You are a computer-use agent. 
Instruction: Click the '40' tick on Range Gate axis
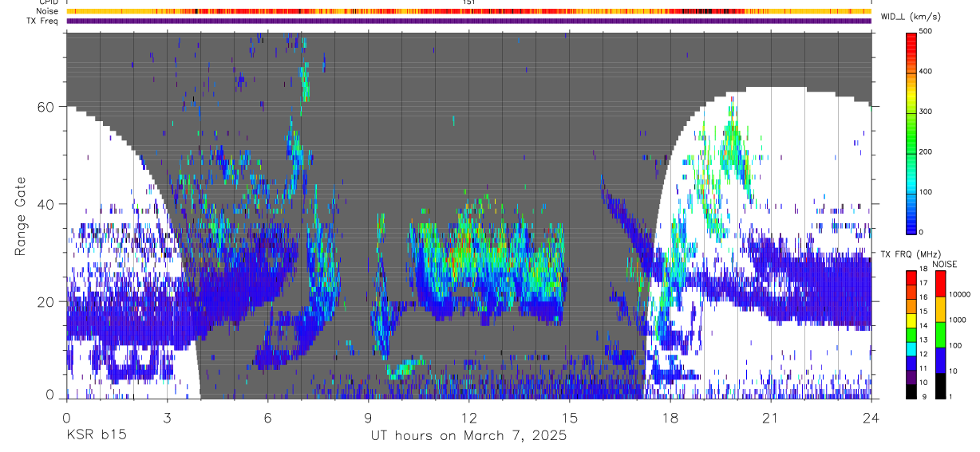click(45, 204)
